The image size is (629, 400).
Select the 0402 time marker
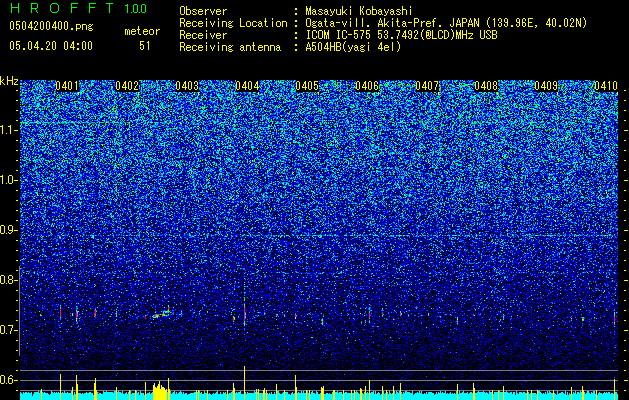point(127,86)
